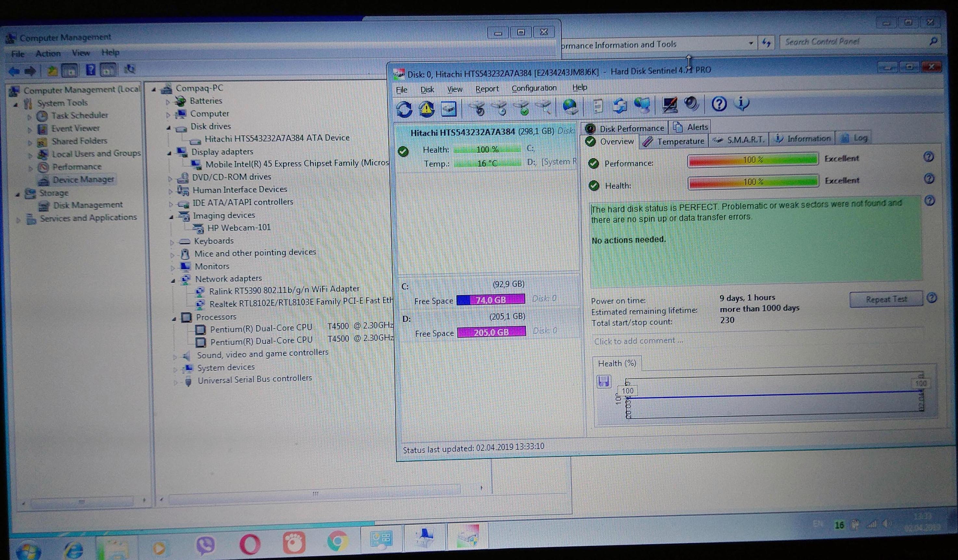Image resolution: width=958 pixels, height=560 pixels.
Task: Click the info bubble toolbar icon
Action: 741,103
